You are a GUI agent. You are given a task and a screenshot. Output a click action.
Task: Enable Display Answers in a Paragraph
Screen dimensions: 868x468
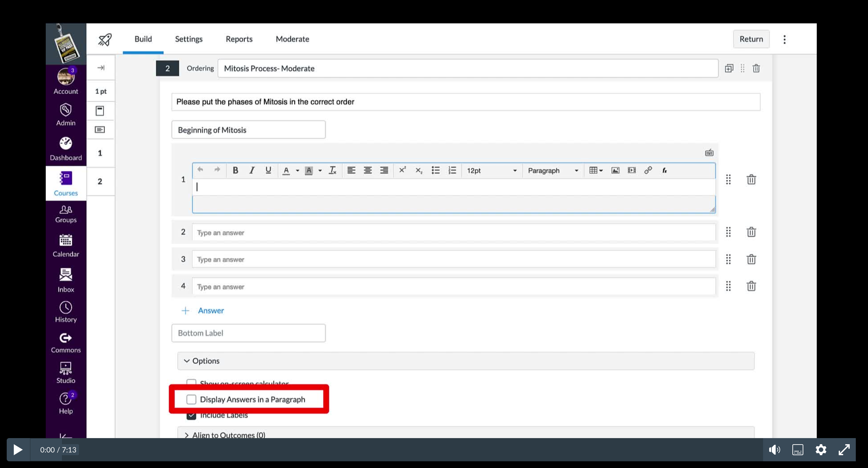coord(192,399)
